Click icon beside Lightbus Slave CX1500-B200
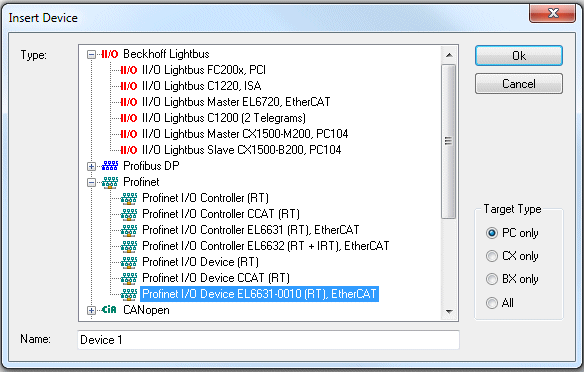584x372 pixels. click(129, 150)
